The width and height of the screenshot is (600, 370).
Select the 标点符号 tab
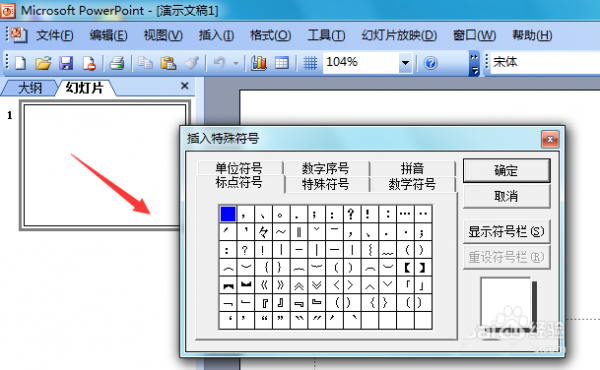pos(239,183)
